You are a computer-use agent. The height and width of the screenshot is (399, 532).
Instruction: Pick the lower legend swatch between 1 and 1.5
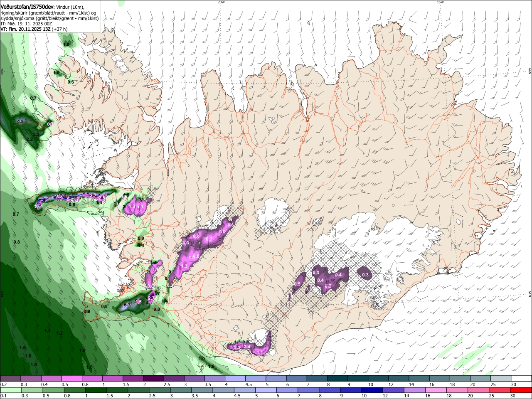click(x=96, y=390)
